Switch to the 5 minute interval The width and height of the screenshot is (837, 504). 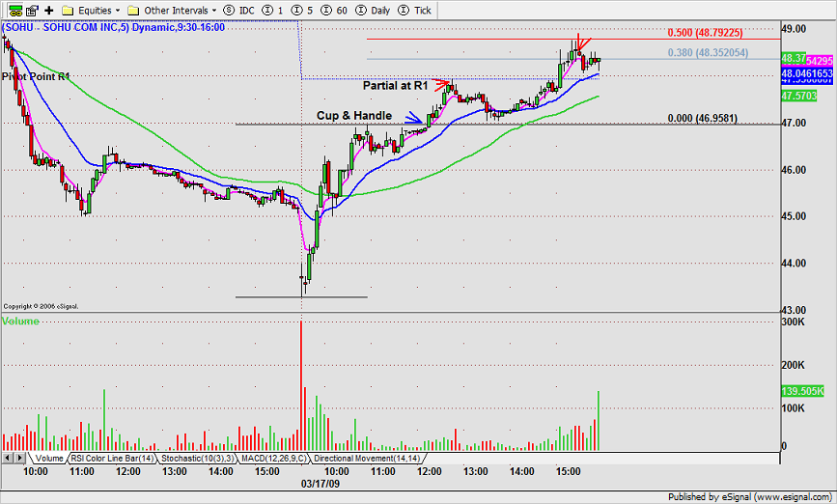(303, 11)
